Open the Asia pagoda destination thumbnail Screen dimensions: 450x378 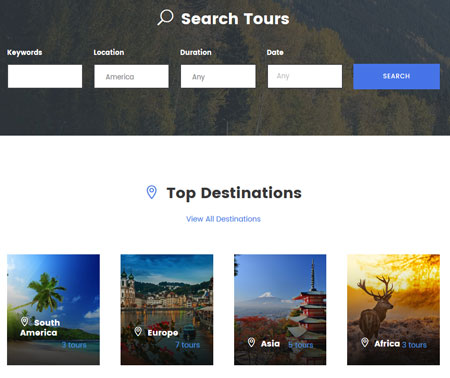coord(280,309)
